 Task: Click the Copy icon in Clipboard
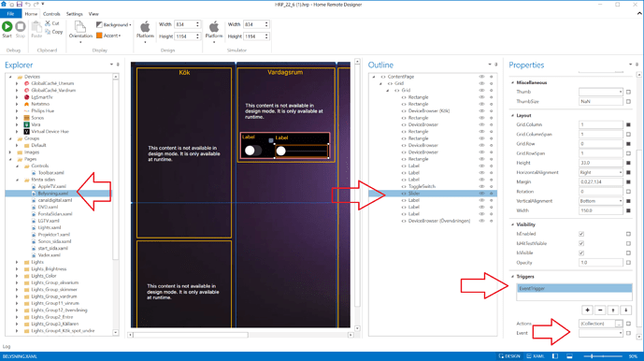tap(48, 32)
